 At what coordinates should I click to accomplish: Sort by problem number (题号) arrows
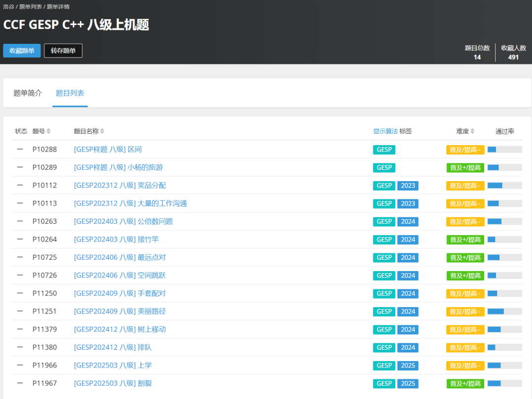49,131
